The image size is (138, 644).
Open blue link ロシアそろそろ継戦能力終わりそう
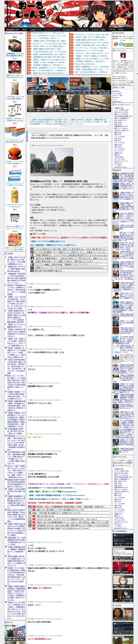coord(48,241)
